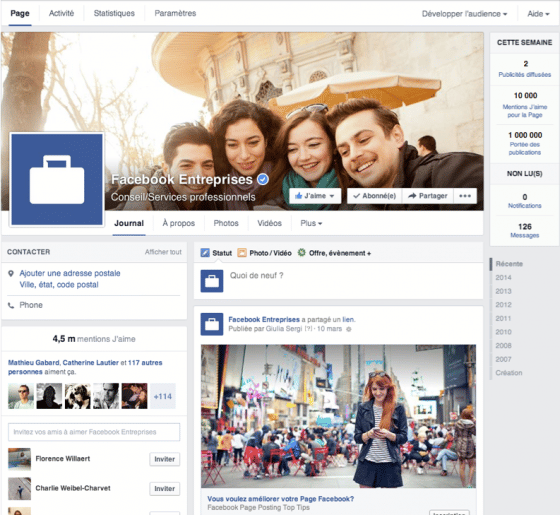Open the Paramètres tab
This screenshot has height=515, width=560.
175,13
